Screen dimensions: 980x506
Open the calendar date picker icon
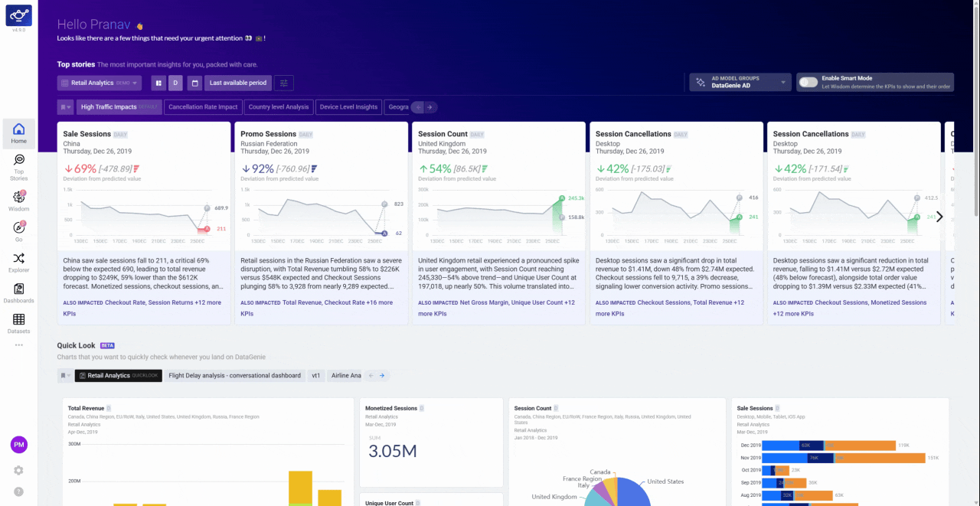click(194, 83)
